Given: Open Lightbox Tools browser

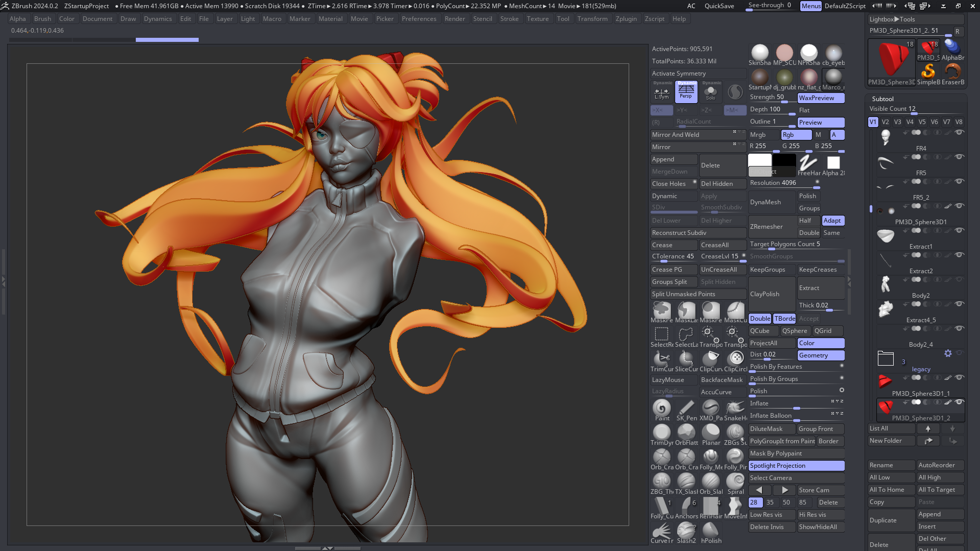Looking at the screenshot, I should 892,19.
